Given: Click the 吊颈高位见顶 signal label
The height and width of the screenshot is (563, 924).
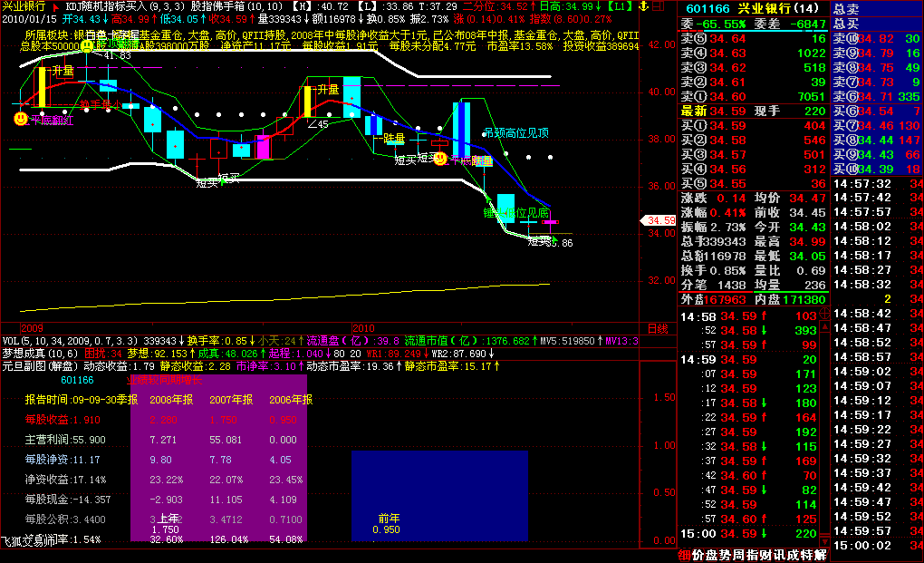Looking at the screenshot, I should [516, 132].
